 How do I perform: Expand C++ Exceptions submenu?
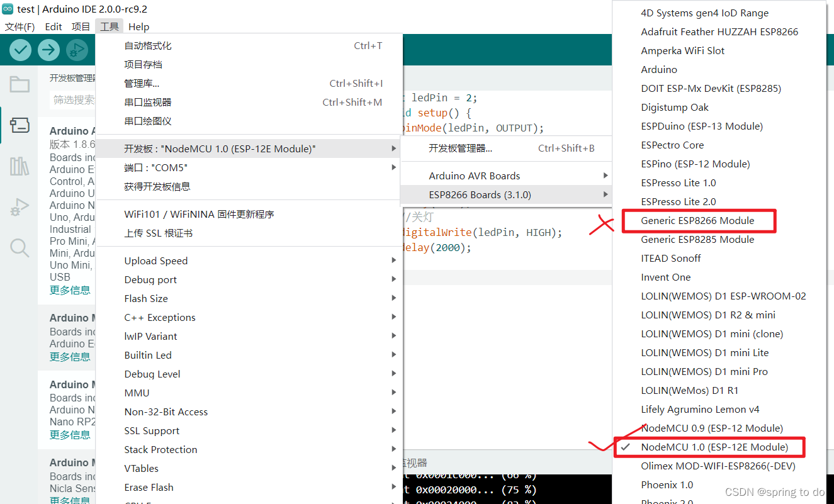click(x=249, y=318)
